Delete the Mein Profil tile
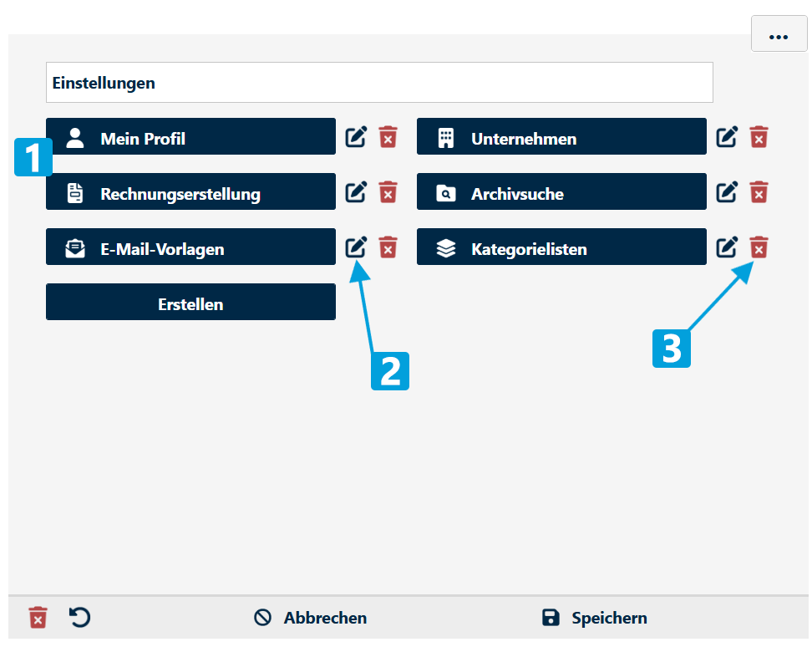This screenshot has height=652, width=812. pyautogui.click(x=388, y=136)
